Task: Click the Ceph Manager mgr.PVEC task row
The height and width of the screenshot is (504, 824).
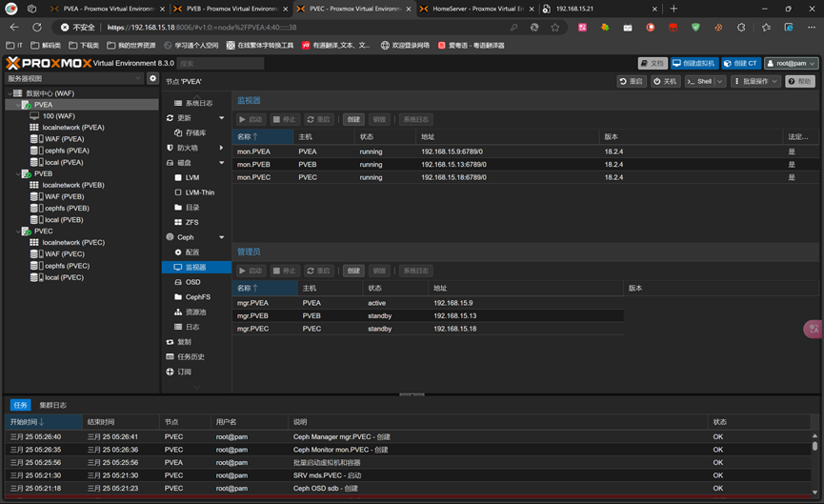Action: click(x=410, y=436)
